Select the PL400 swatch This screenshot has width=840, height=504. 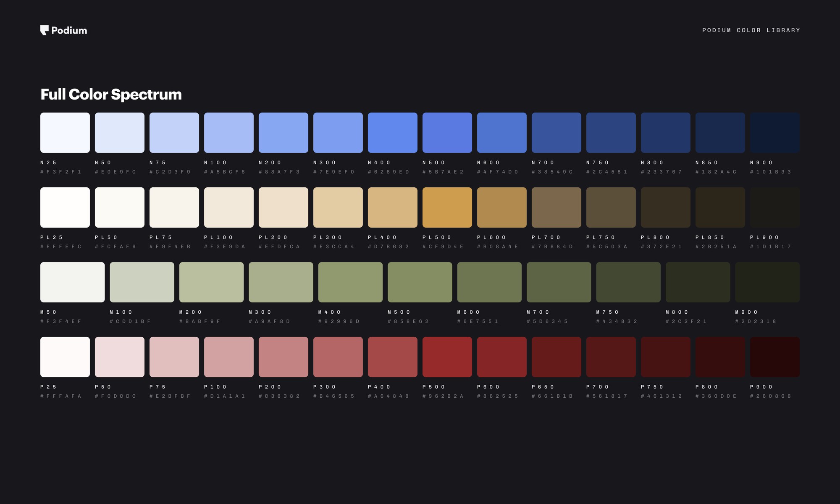(x=393, y=207)
